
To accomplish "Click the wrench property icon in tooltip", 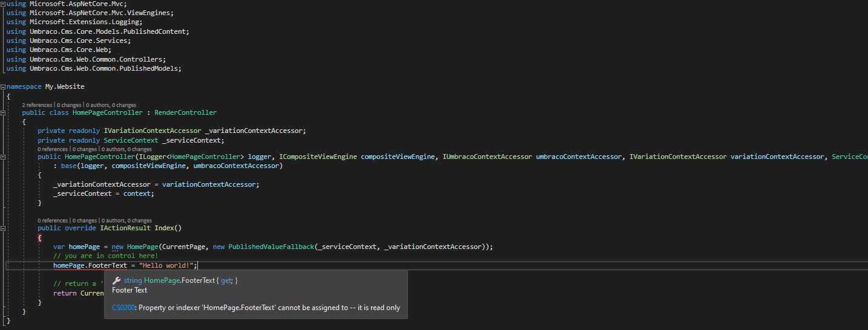I will (117, 280).
